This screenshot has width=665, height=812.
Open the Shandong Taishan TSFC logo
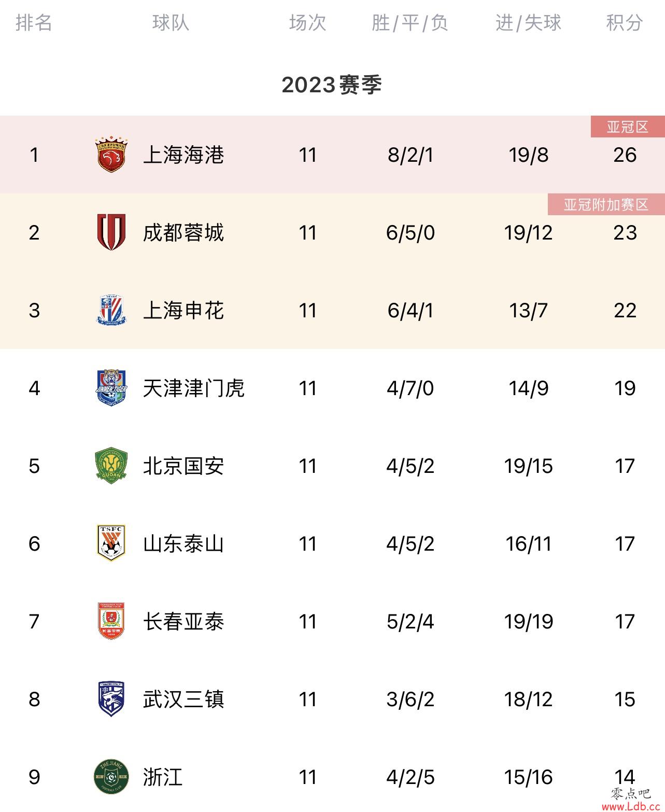(111, 543)
